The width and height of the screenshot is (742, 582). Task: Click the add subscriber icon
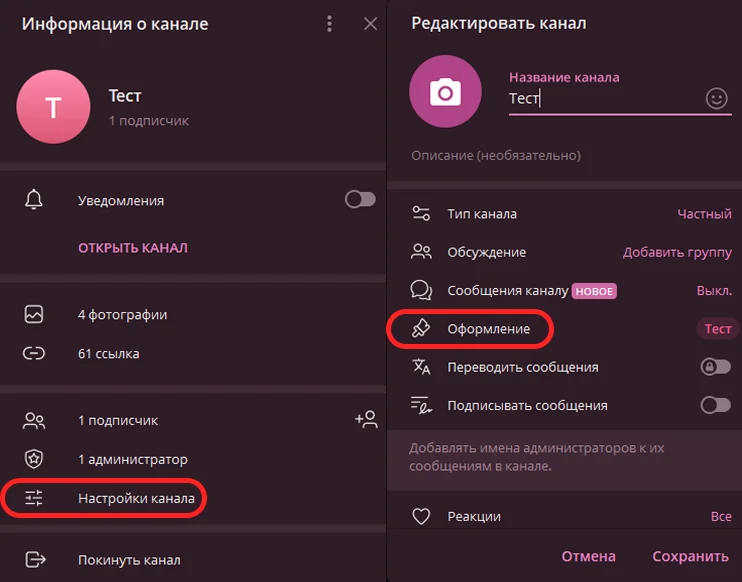tap(365, 420)
